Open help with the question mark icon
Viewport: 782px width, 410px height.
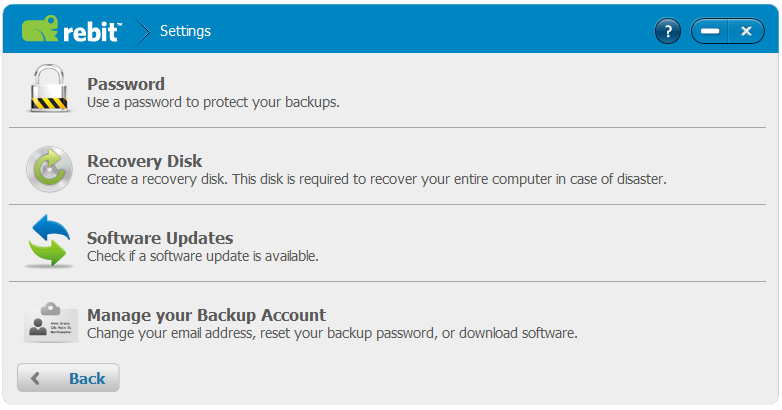coord(667,31)
